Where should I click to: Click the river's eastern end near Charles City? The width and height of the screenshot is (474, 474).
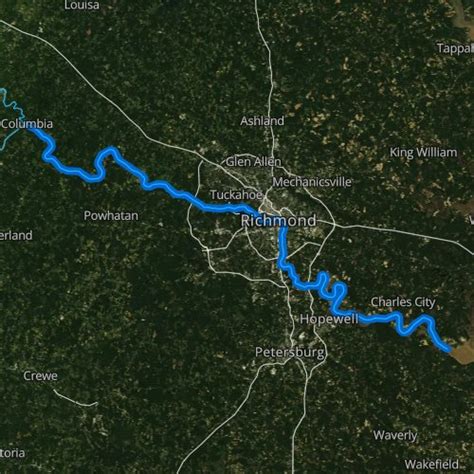click(x=448, y=348)
